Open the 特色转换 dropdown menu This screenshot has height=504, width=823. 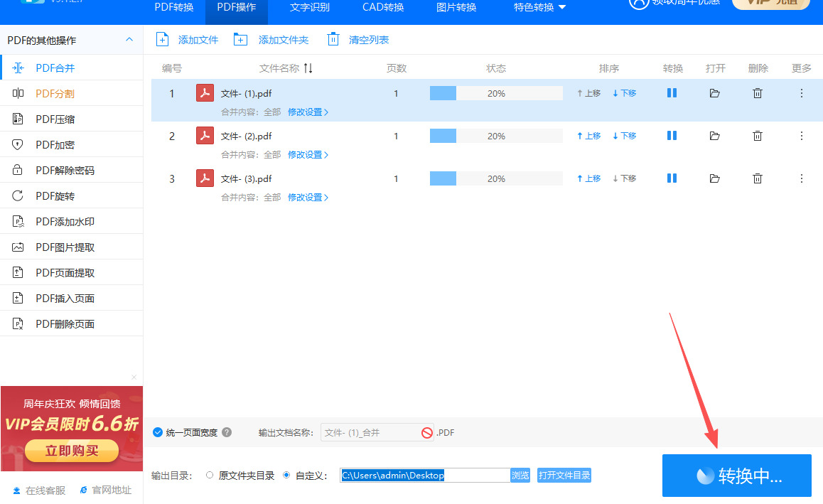(539, 8)
